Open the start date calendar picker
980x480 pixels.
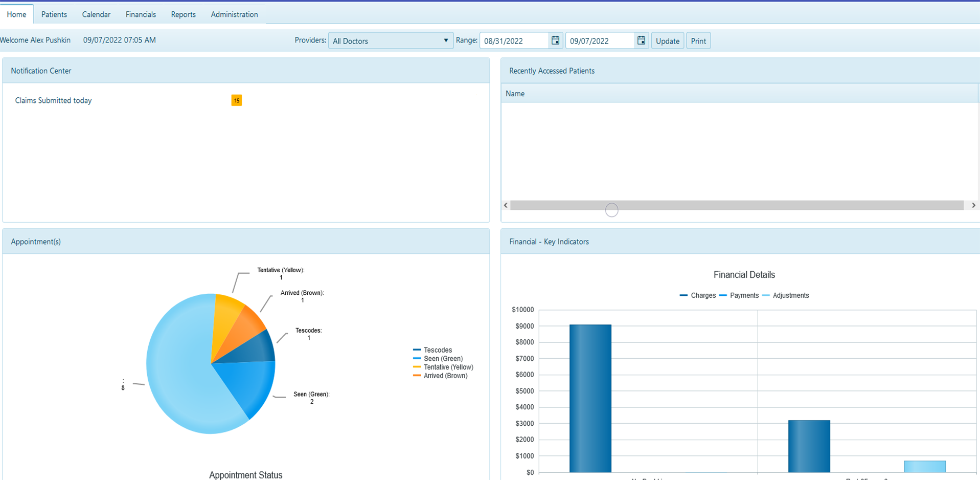(555, 40)
